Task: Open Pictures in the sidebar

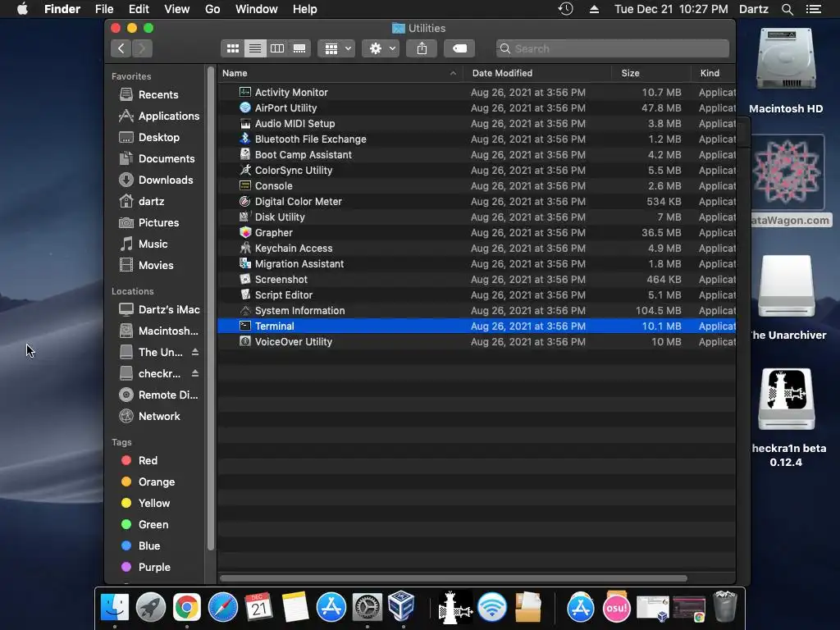Action: click(x=158, y=223)
